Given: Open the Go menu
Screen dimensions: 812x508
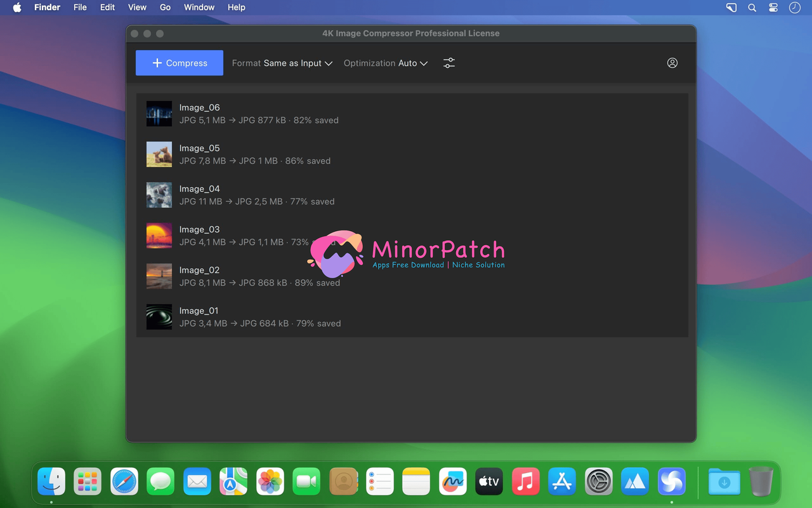Looking at the screenshot, I should 165,8.
